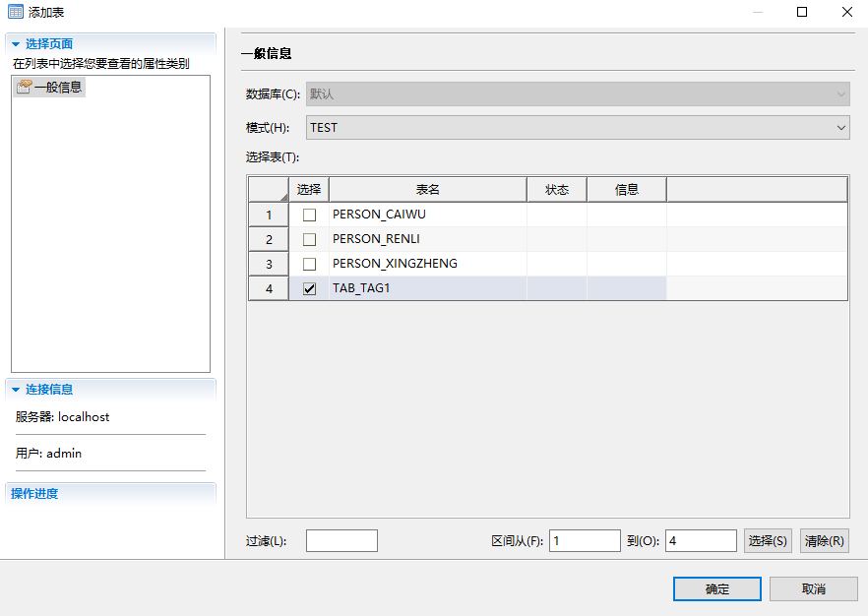Click the 一般信息 page icon in list
The width and height of the screenshot is (868, 616).
point(24,87)
